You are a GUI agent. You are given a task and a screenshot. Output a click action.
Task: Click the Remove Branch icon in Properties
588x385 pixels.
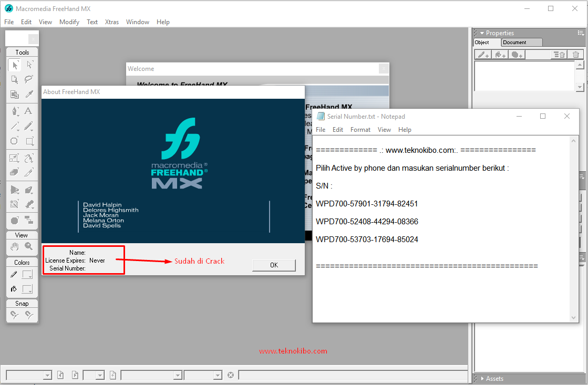click(x=560, y=55)
